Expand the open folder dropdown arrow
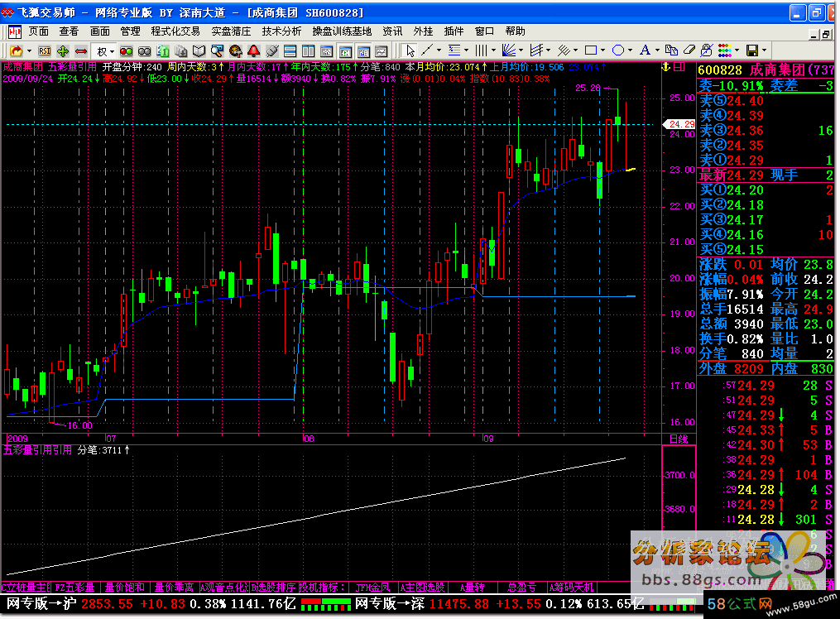Image resolution: width=840 pixels, height=619 pixels. (x=30, y=50)
